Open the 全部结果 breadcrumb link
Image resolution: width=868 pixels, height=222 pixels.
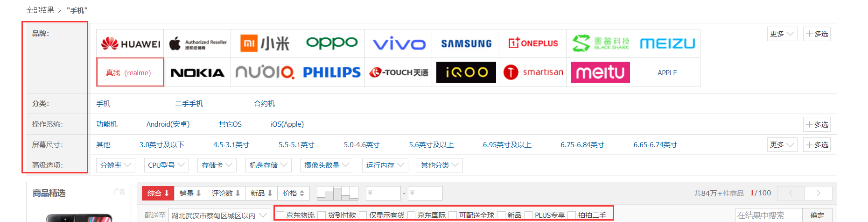[x=40, y=10]
